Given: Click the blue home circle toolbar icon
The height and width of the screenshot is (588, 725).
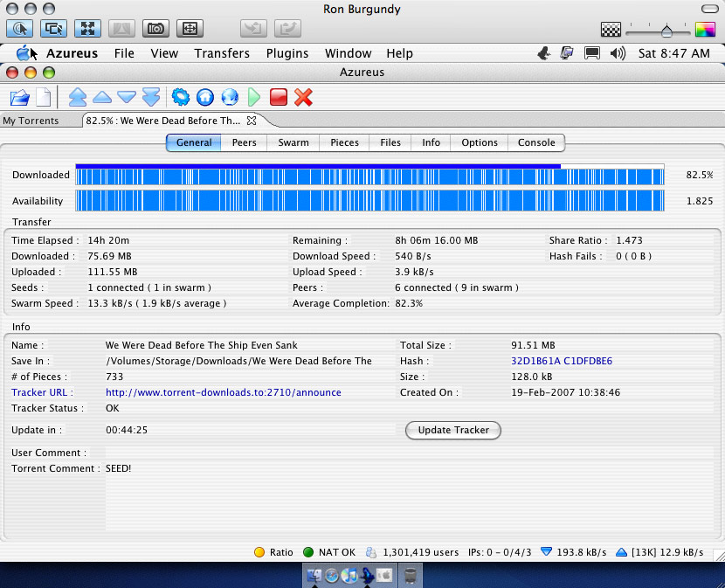Looking at the screenshot, I should click(205, 98).
